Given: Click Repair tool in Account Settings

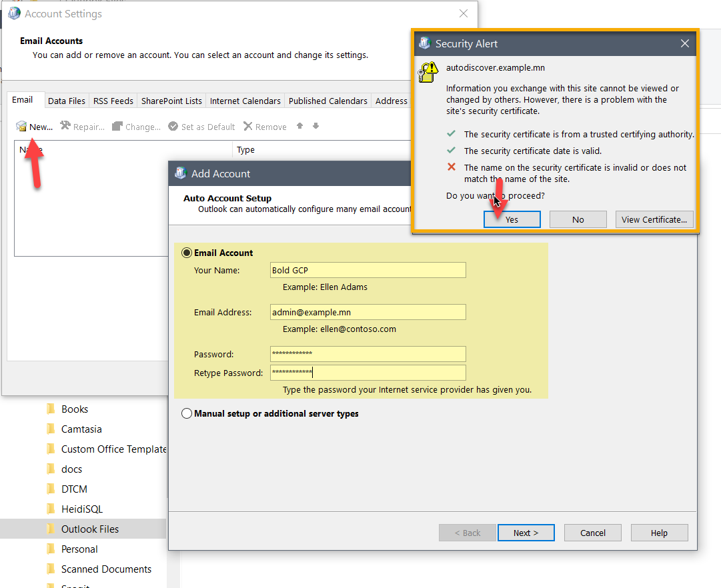Looking at the screenshot, I should [x=83, y=127].
